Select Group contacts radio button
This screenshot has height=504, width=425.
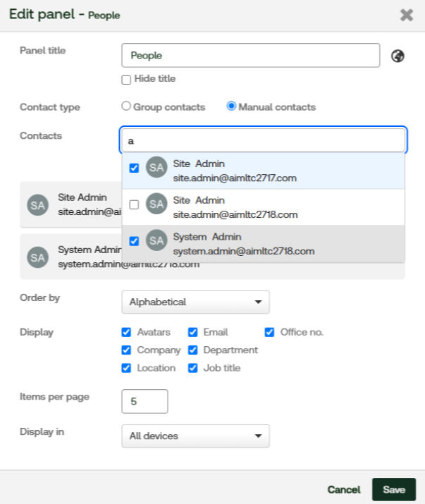127,106
